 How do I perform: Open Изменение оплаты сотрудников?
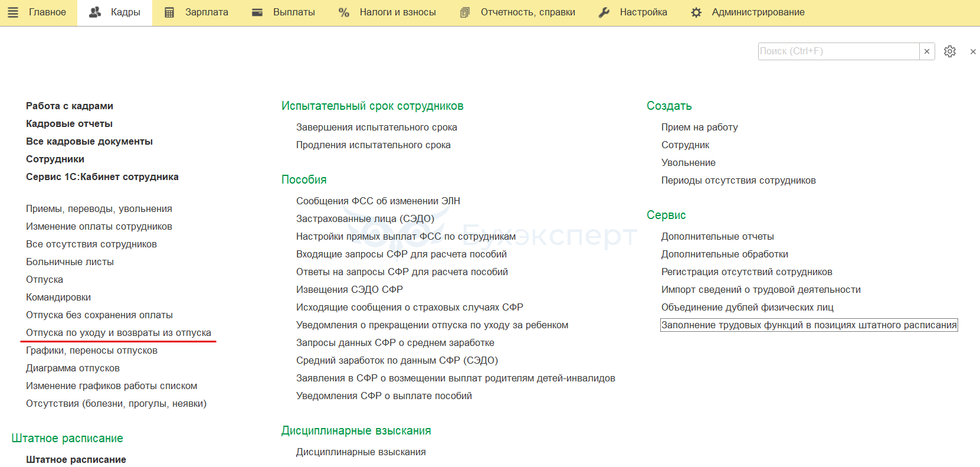pyautogui.click(x=99, y=227)
